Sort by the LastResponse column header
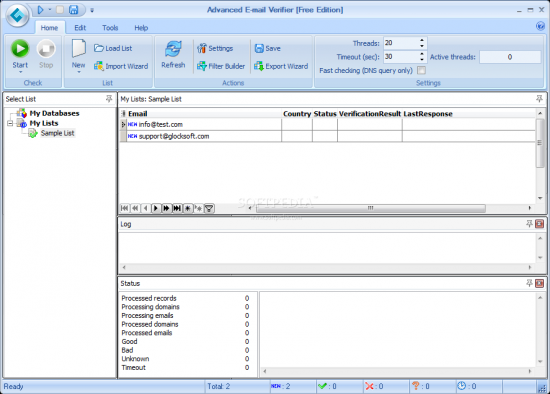 tap(428, 113)
